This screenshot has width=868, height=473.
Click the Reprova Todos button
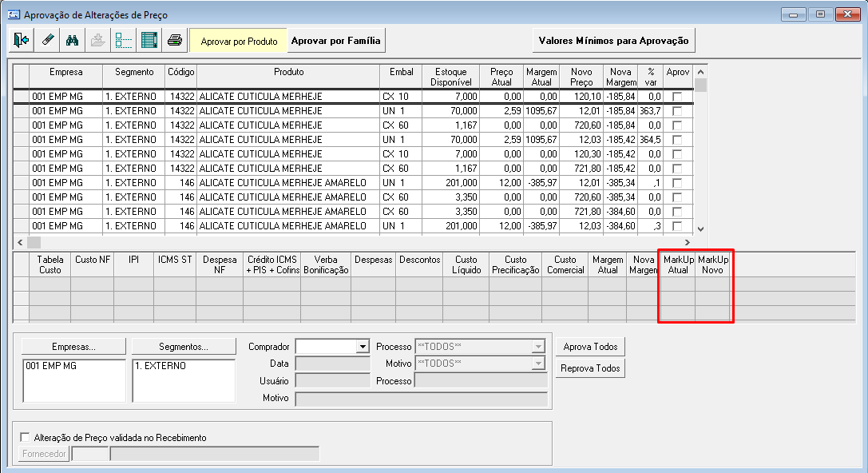[x=590, y=368]
